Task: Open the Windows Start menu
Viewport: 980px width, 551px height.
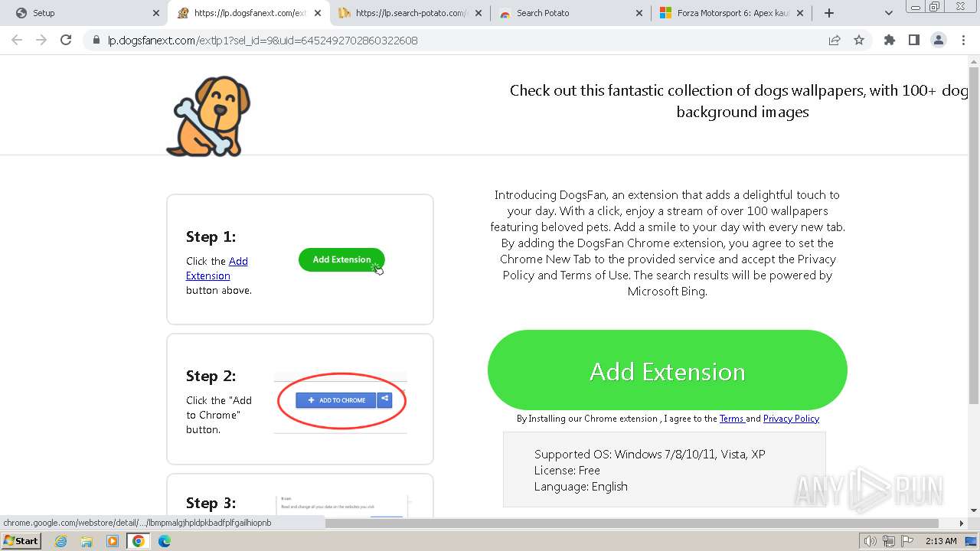Action: coord(21,540)
